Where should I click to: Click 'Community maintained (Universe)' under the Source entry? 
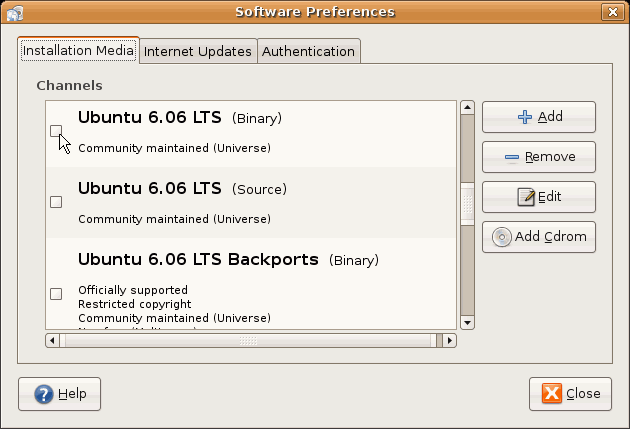point(174,219)
